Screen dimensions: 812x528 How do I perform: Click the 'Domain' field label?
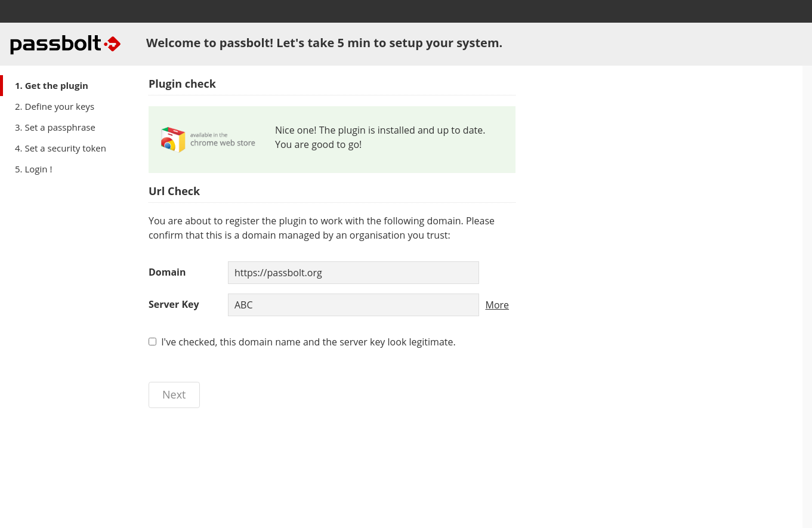pyautogui.click(x=167, y=272)
